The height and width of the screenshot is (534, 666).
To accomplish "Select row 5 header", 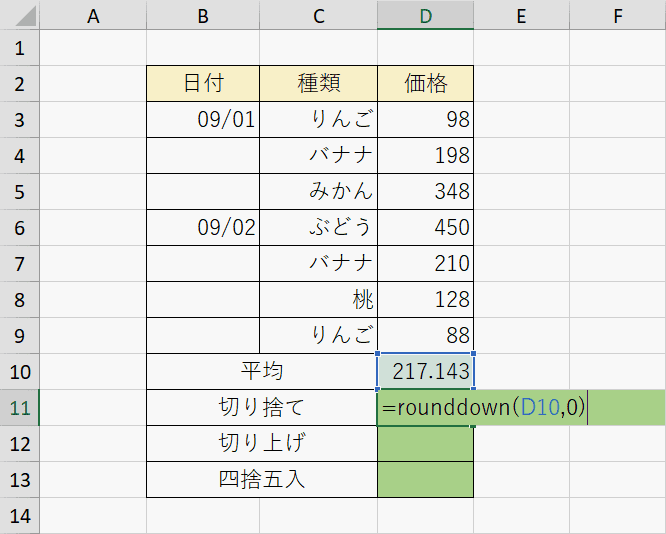I will pos(20,192).
